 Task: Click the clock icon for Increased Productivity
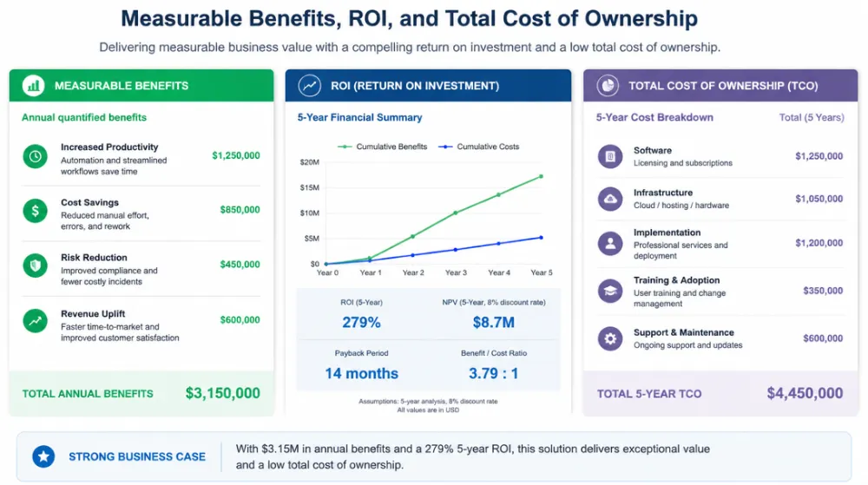[35, 156]
